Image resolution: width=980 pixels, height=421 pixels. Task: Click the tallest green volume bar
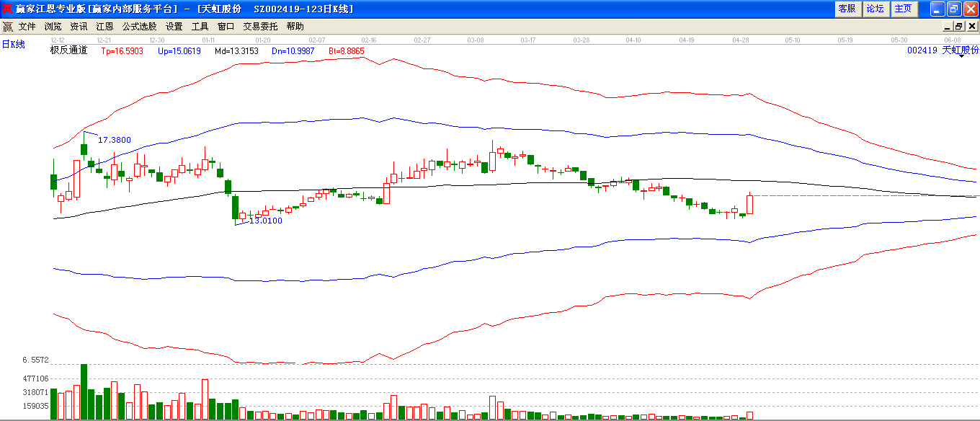84,391
